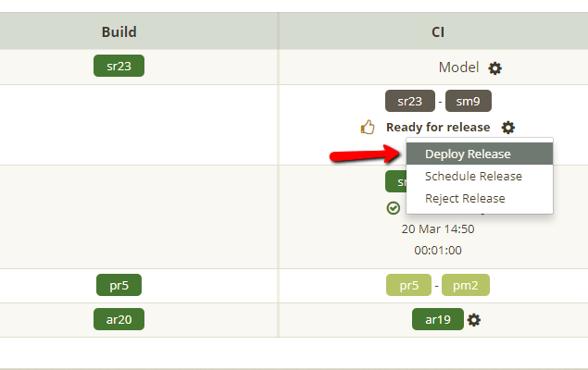Click the Build column header
The width and height of the screenshot is (588, 370).
pyautogui.click(x=119, y=31)
